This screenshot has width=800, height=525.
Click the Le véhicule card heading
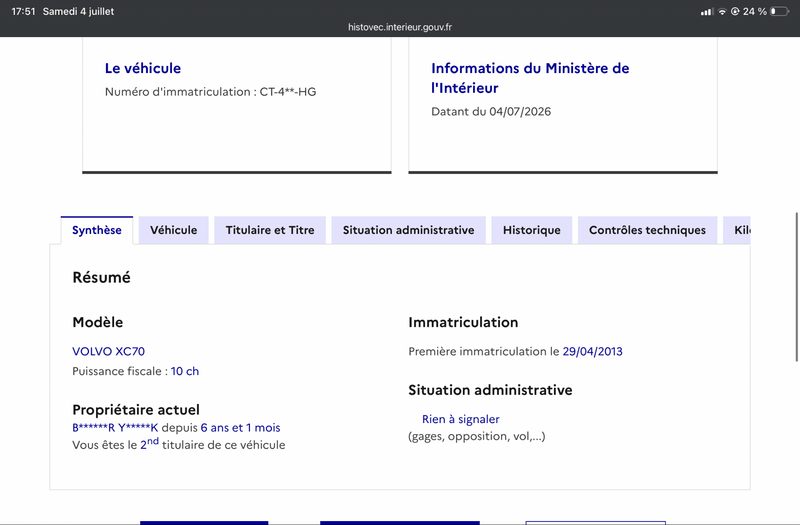pyautogui.click(x=143, y=68)
